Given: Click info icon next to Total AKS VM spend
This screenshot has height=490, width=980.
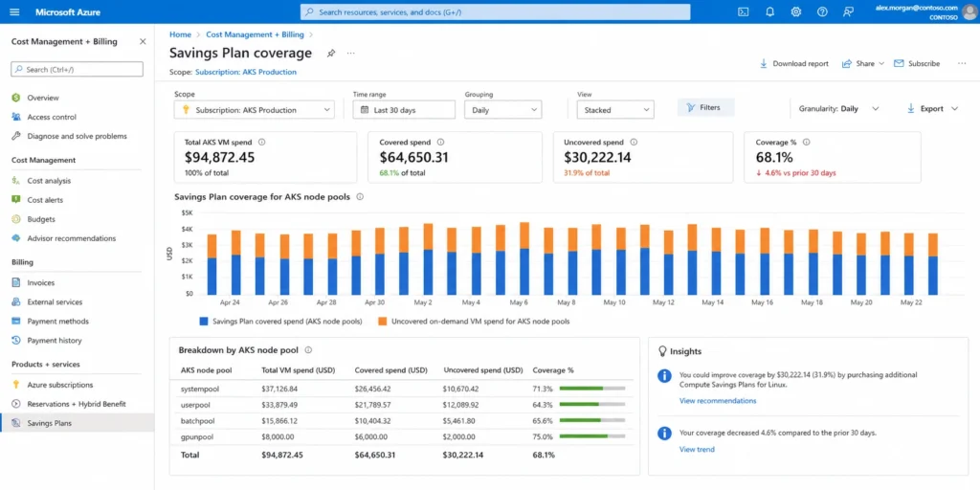Looking at the screenshot, I should click(x=262, y=142).
